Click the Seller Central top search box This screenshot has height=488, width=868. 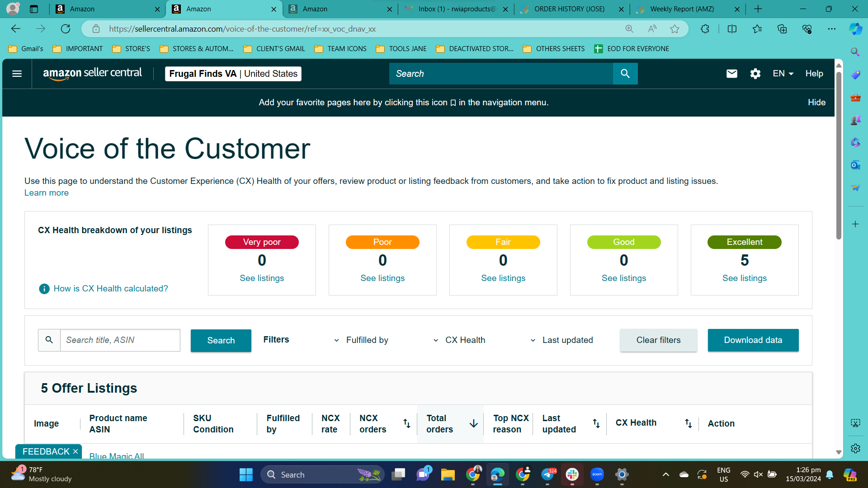click(501, 74)
